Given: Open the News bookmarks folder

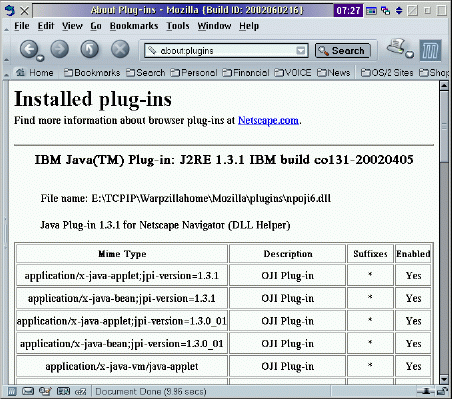Looking at the screenshot, I should point(333,72).
